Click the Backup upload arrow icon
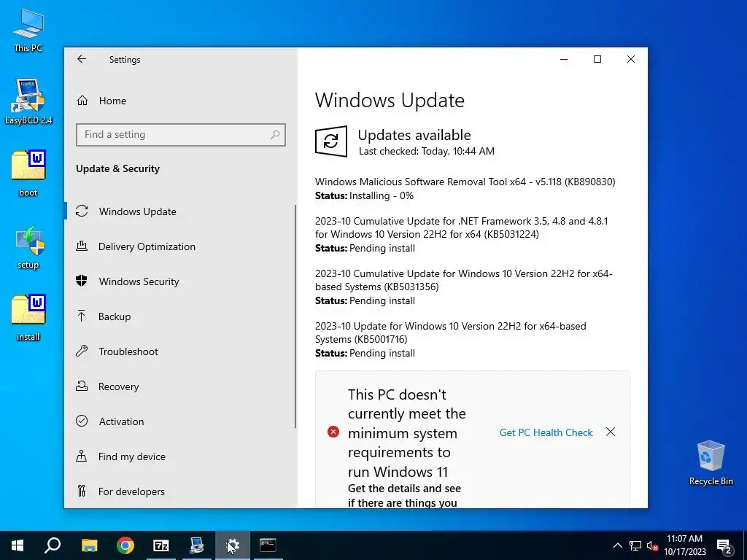 pos(82,316)
